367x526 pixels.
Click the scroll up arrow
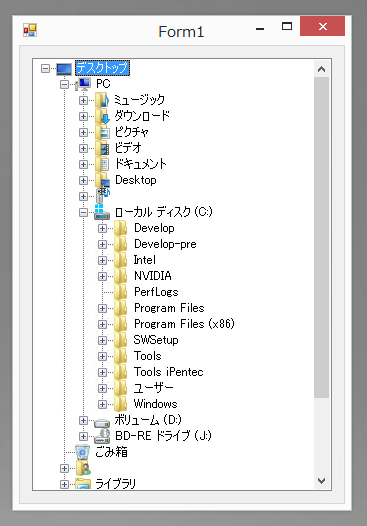[x=321, y=69]
